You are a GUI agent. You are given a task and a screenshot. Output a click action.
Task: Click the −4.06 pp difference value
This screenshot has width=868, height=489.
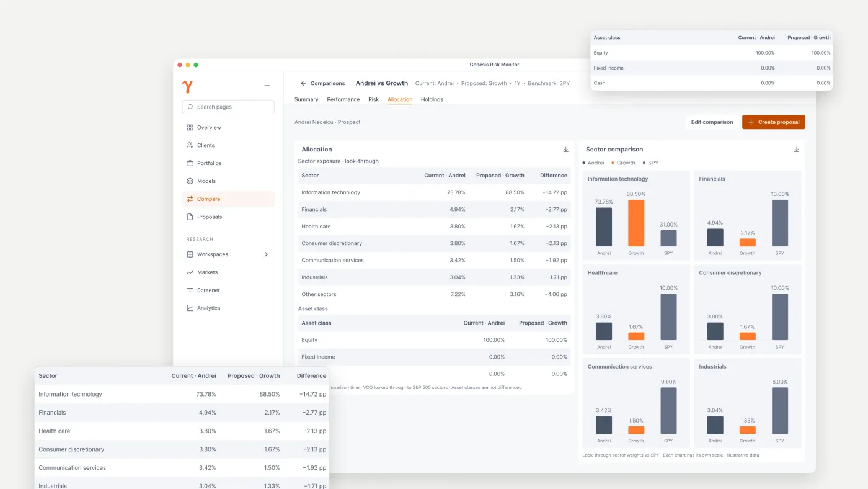click(x=556, y=294)
